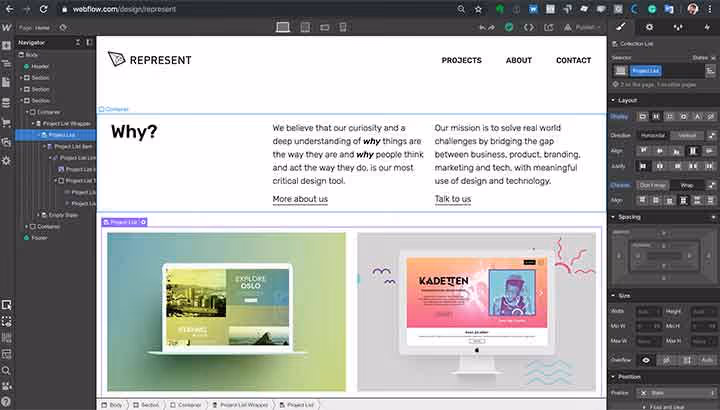Switch to tablet breakpoint view
720x410 pixels.
coord(305,28)
